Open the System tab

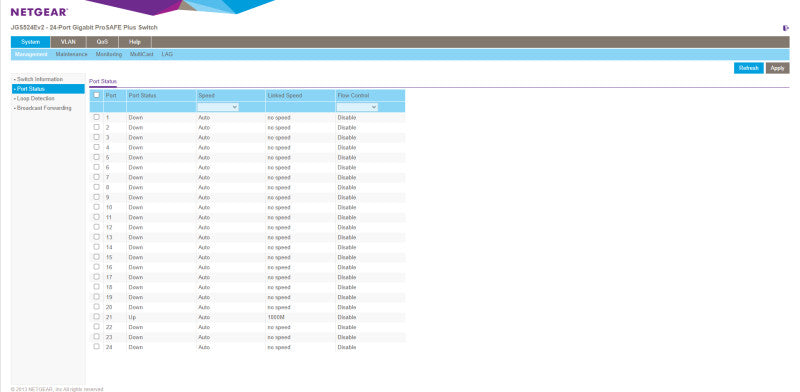pos(31,42)
